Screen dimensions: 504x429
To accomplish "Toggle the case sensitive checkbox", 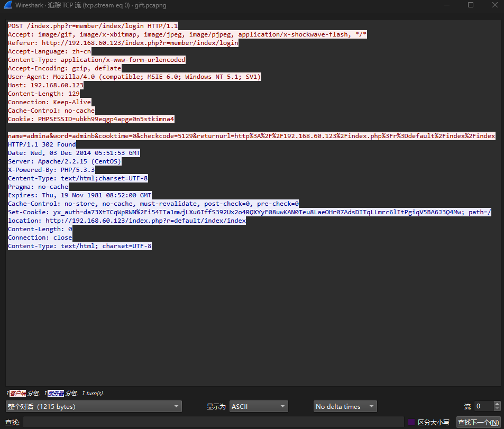I will pos(411,422).
